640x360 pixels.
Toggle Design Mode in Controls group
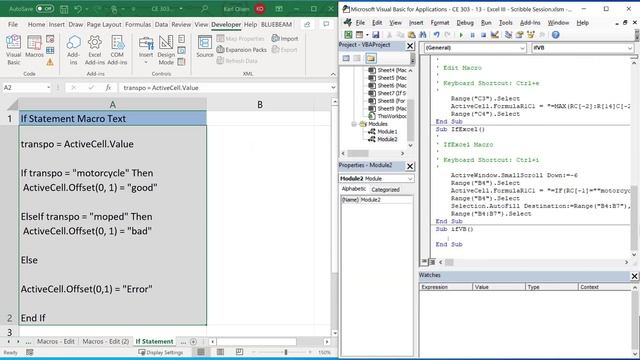(166, 50)
